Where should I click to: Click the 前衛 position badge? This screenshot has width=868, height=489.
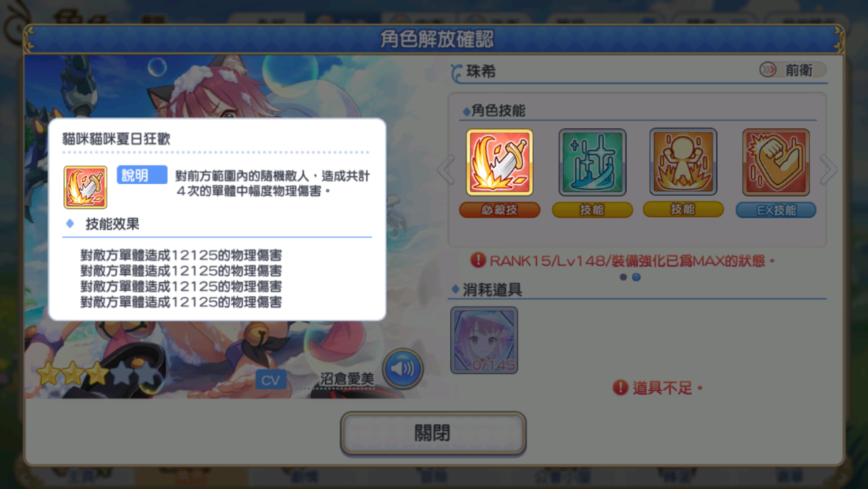point(792,70)
